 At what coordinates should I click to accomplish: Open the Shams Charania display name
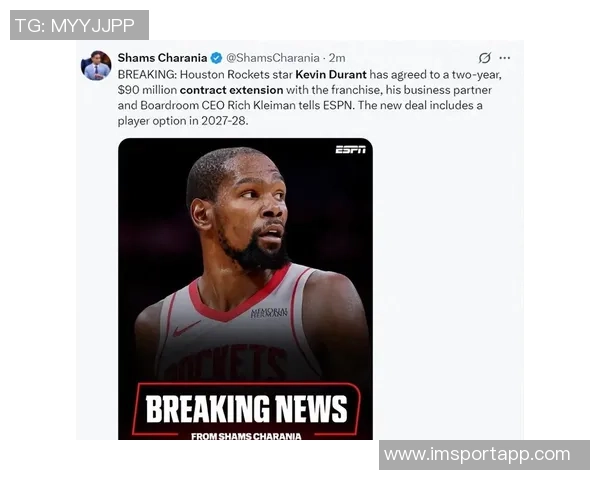(x=162, y=58)
